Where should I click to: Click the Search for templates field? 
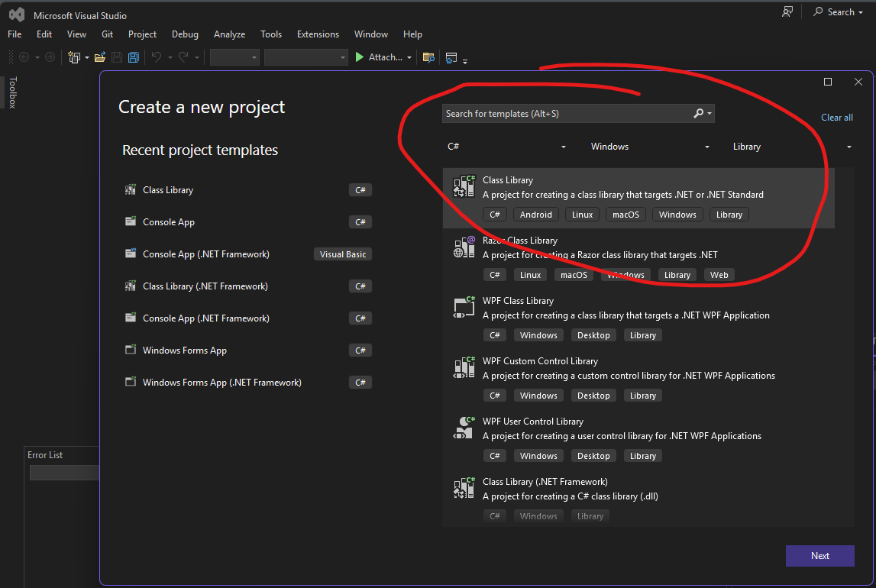pyautogui.click(x=565, y=114)
